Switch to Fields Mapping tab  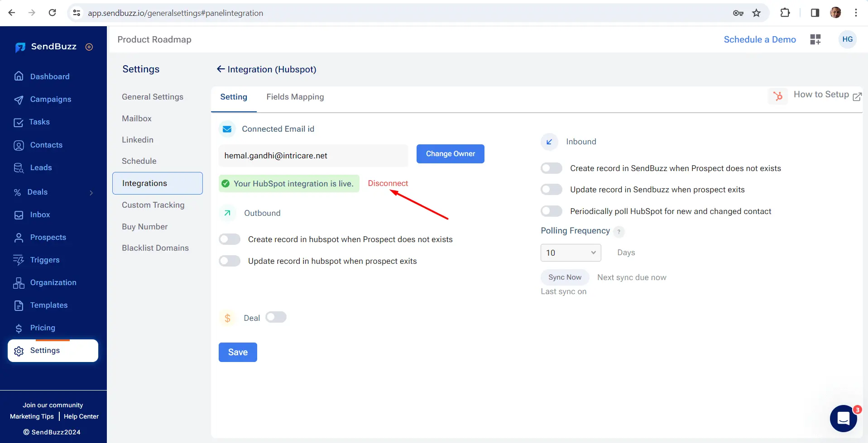point(295,97)
